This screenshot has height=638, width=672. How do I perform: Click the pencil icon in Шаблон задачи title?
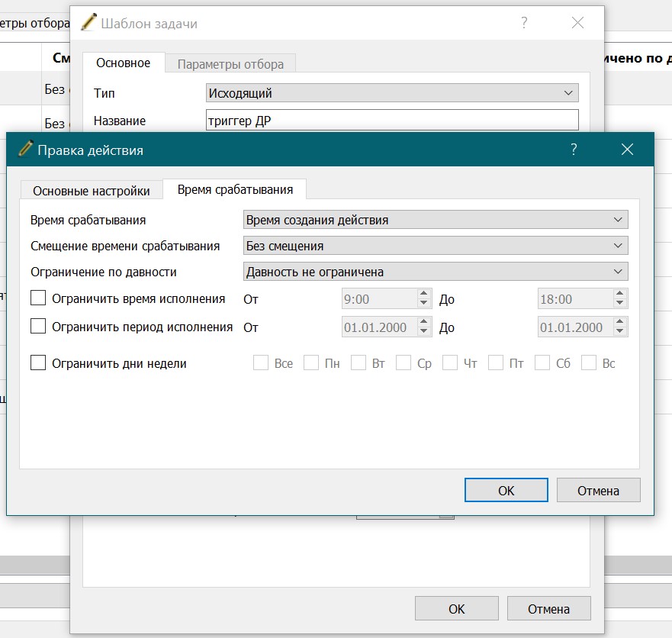(88, 22)
